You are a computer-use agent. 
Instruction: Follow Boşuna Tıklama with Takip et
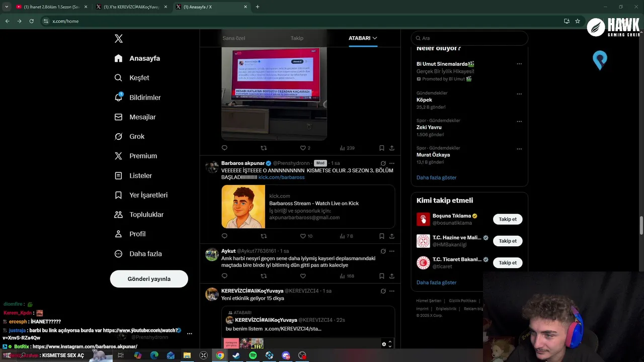pyautogui.click(x=508, y=219)
